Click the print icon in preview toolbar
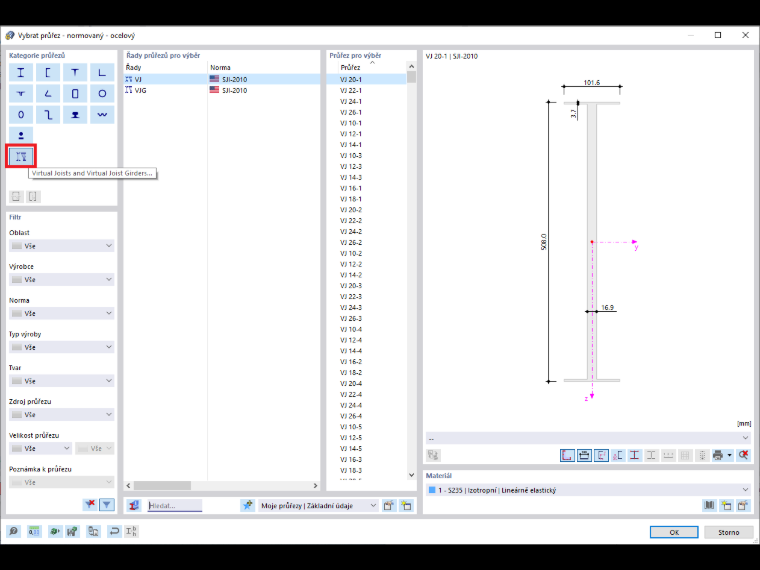Image resolution: width=760 pixels, height=570 pixels. click(718, 455)
